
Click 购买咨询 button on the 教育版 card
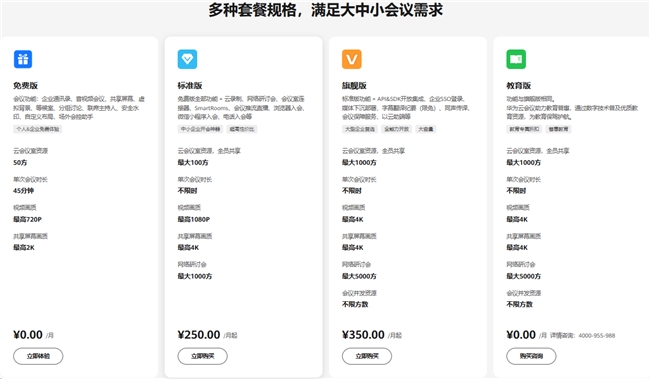[531, 356]
